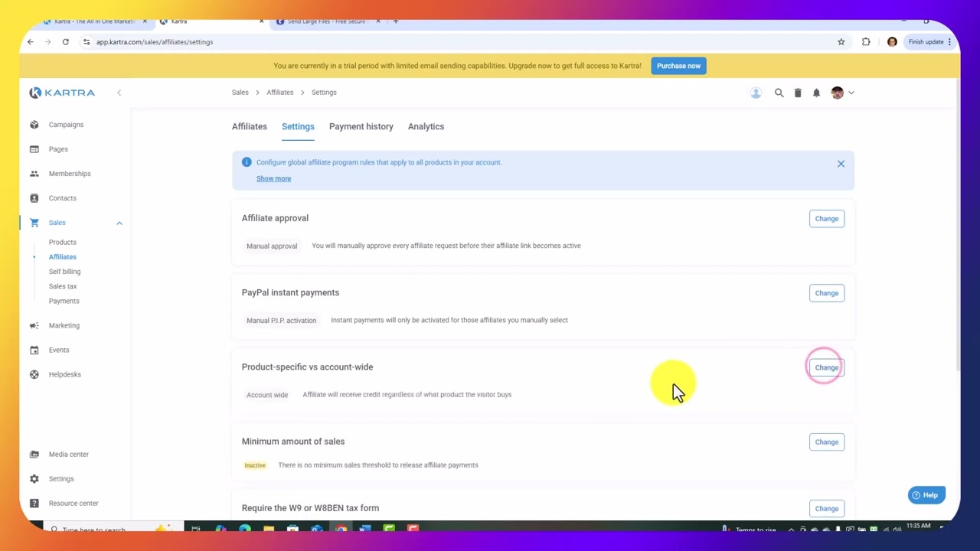Click the taskbar clock showing 11:35 AM
The image size is (980, 551).
919,526
